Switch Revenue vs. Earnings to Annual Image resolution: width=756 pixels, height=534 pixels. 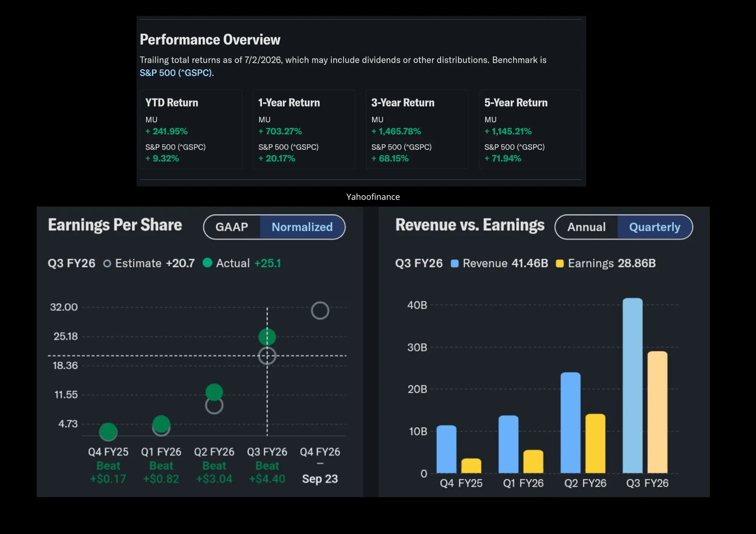point(586,227)
